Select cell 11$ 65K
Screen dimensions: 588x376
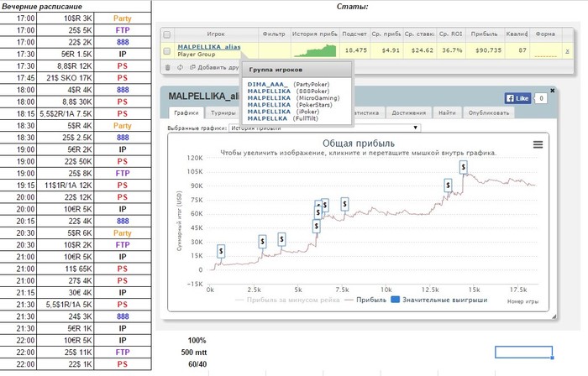tap(66, 269)
